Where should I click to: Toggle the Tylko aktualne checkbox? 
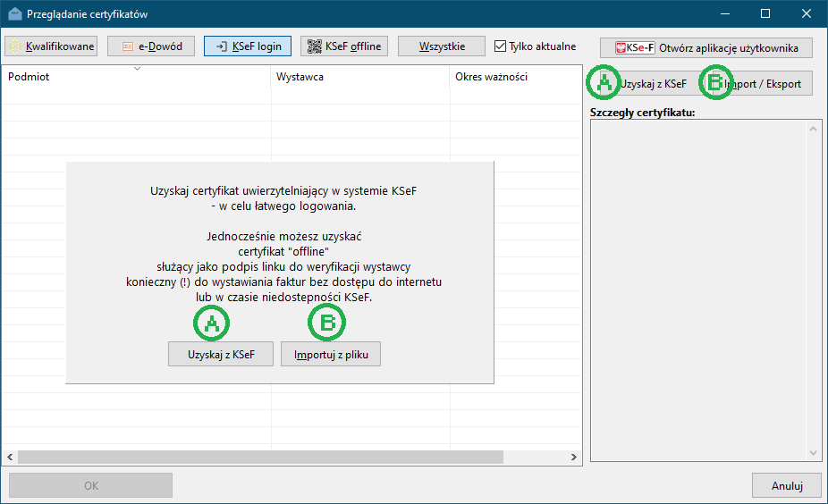click(x=501, y=46)
